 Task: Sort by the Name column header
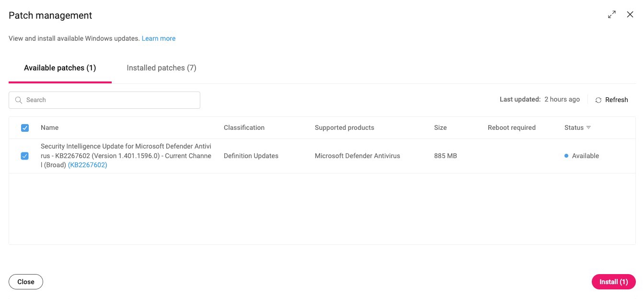click(49, 127)
